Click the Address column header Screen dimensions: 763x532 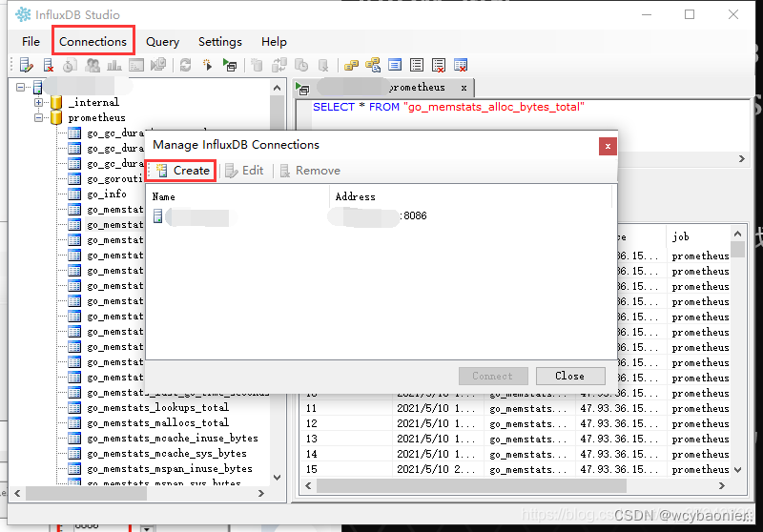coord(470,196)
